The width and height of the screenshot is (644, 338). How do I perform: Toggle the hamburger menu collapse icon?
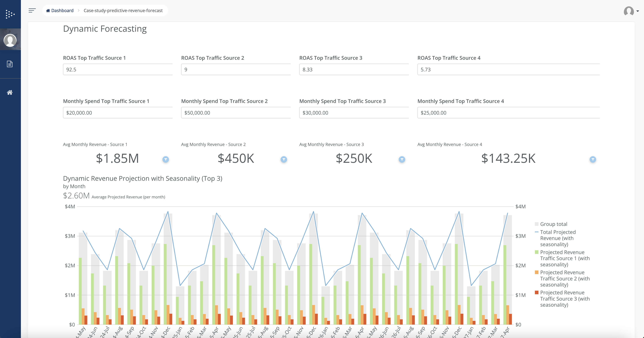(x=32, y=10)
